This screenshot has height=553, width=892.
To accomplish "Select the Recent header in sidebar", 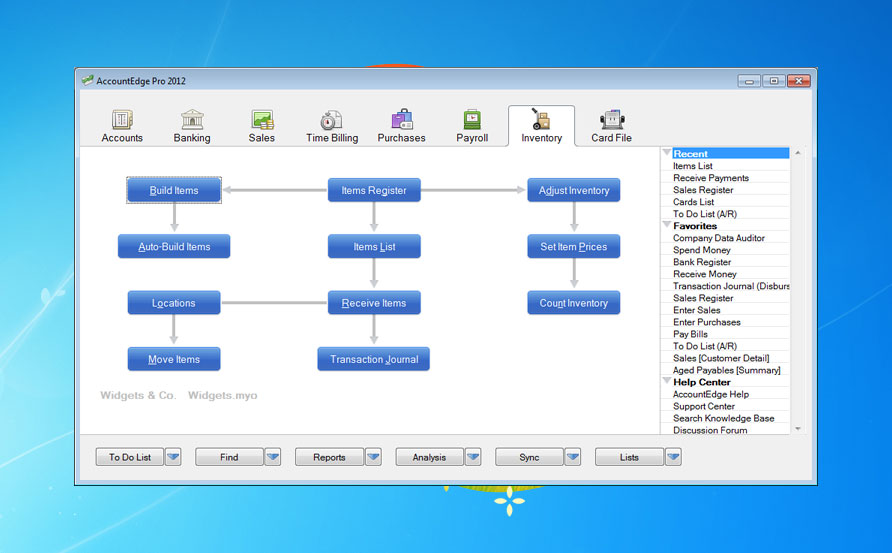I will (x=731, y=153).
